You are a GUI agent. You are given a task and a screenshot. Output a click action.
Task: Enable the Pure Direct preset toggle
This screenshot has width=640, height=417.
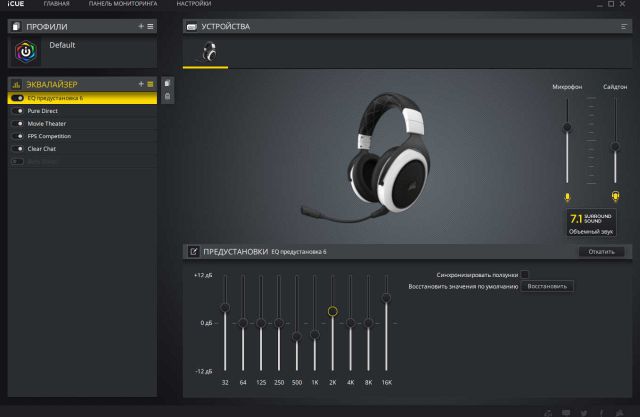(x=18, y=111)
